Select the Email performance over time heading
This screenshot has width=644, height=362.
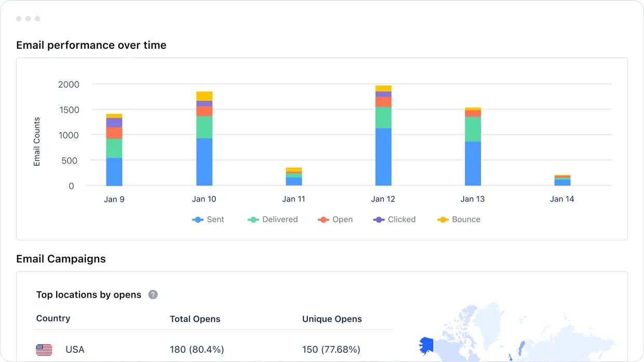click(91, 45)
